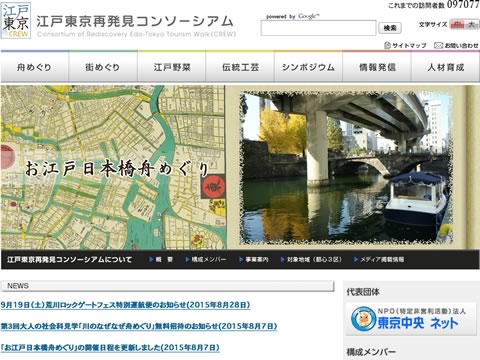
Task: Open the 江戸野菜 menu
Action: (171, 67)
